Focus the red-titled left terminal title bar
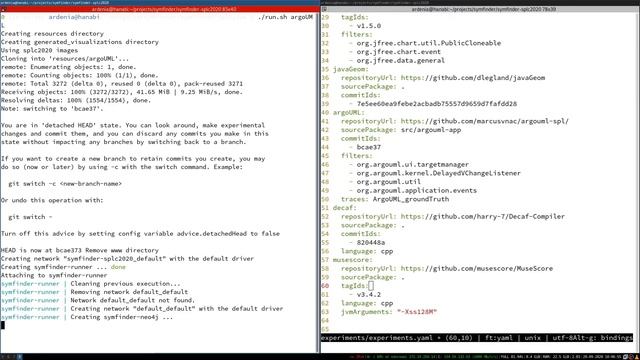640x360 pixels. (x=160, y=9)
